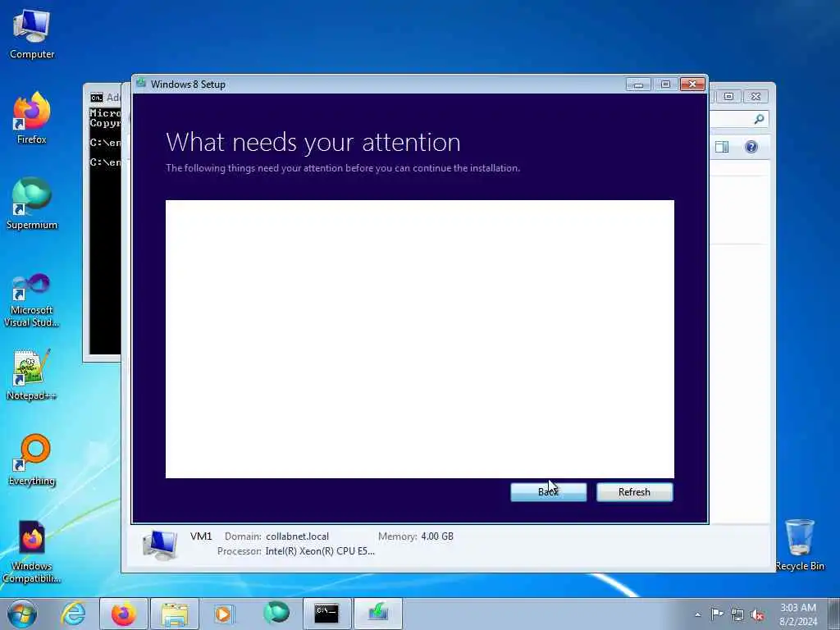Select the Intel(R) Xeon(R) processor text
This screenshot has width=840, height=630.
click(320, 551)
